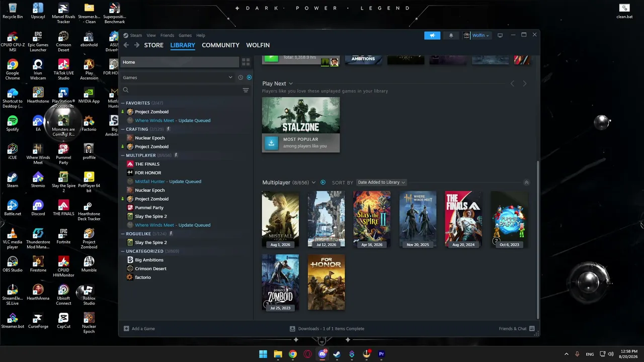Viewport: 644px width, 362px height.
Task: Open the Pummel Party cover art
Action: click(509, 219)
